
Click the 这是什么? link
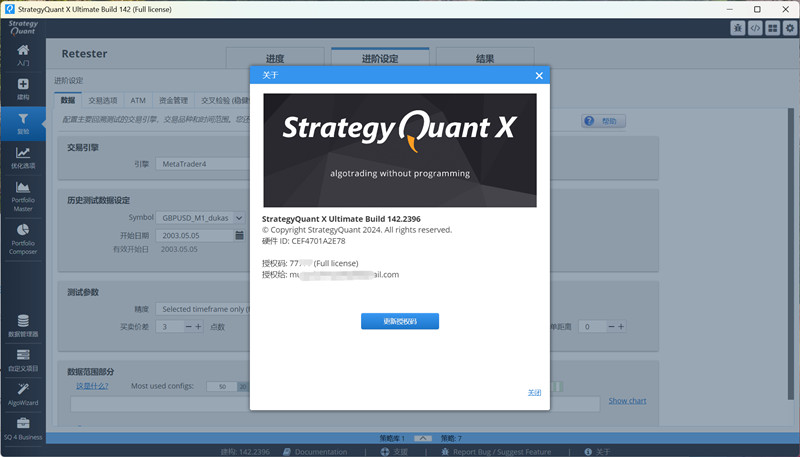92,386
